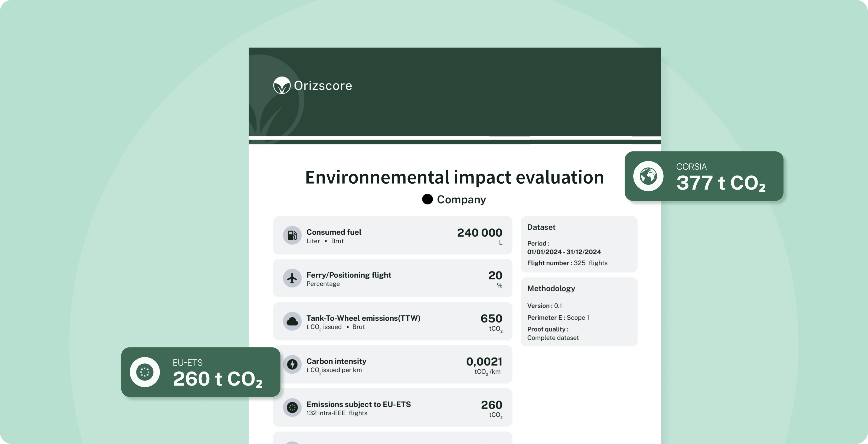This screenshot has height=444, width=868.
Task: Click the Emissions subject to EU-ETS row
Action: [x=393, y=408]
